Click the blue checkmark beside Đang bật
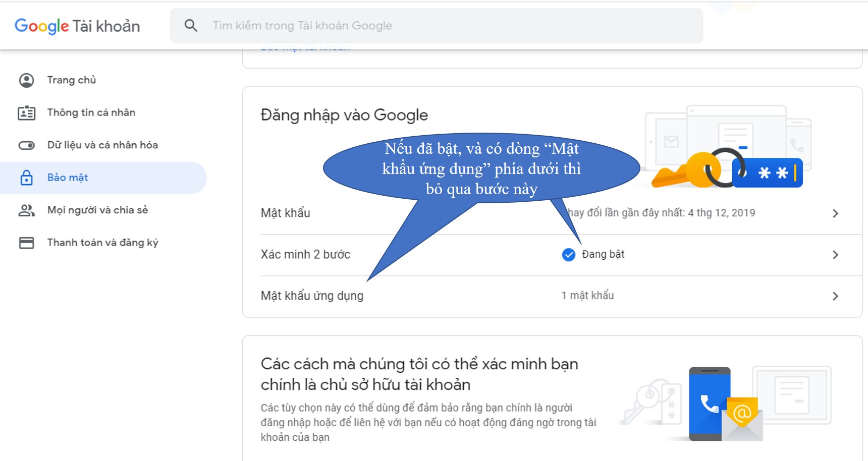Viewport: 868px width, 461px height. point(568,255)
